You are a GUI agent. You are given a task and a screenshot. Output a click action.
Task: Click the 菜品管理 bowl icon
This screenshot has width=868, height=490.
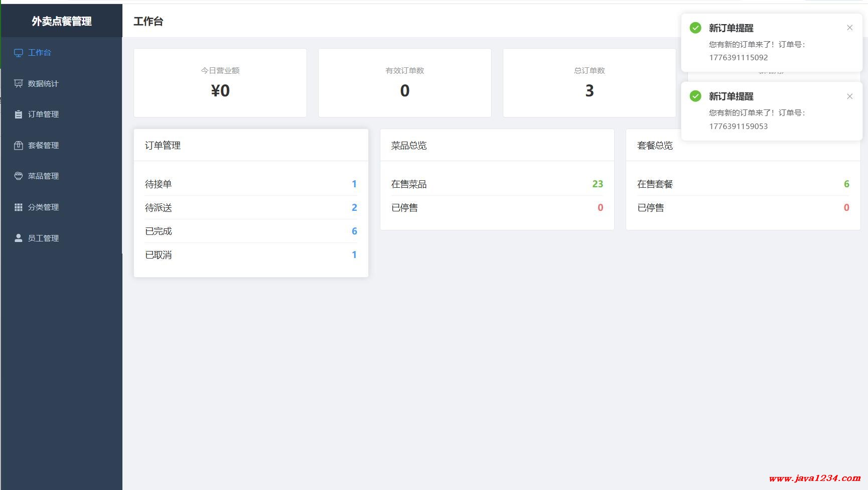tap(19, 176)
